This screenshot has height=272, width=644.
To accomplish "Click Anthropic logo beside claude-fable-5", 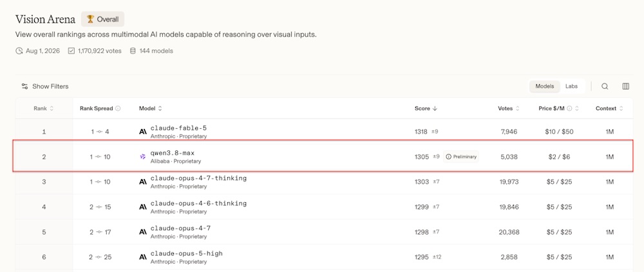I will tap(143, 131).
